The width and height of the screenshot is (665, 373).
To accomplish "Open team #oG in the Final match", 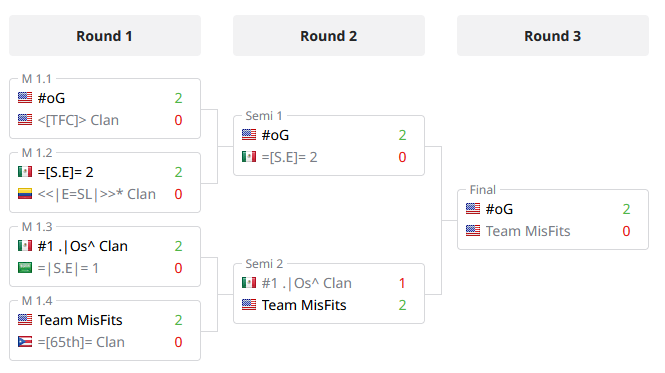I will point(499,209).
